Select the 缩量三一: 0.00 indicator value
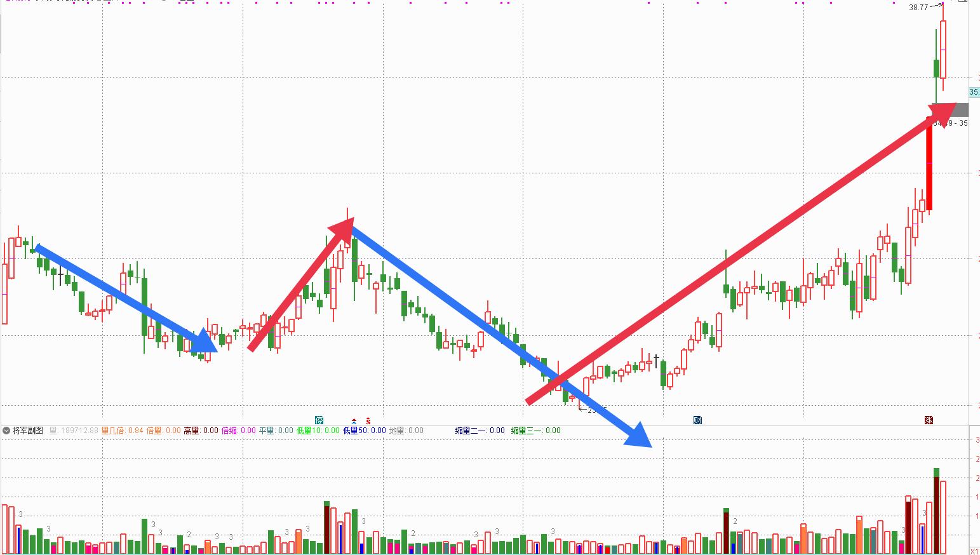980x555 pixels. (x=536, y=431)
